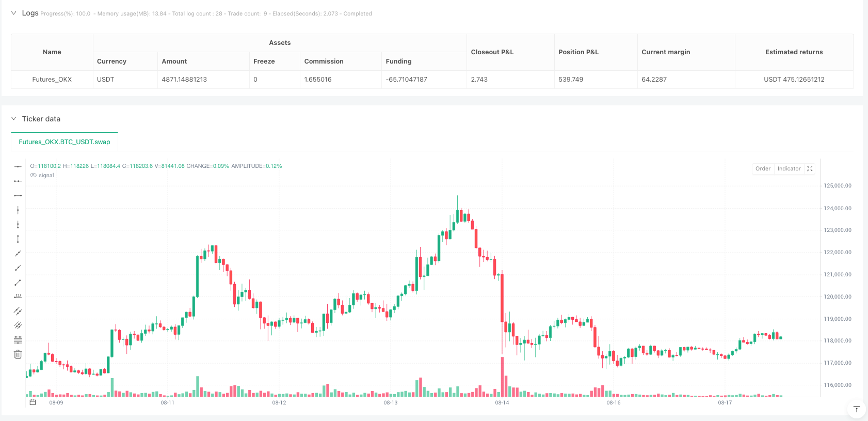Screen dimensions: 868x421
Task: Click the fullscreen chart icon
Action: [810, 168]
